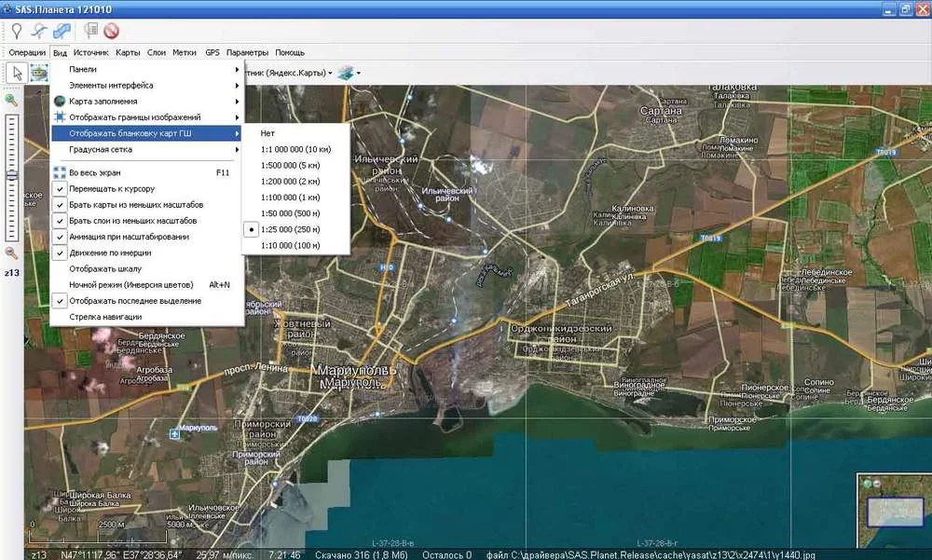Uncheck 'Движение по инерции' option
932x560 pixels.
click(x=109, y=253)
